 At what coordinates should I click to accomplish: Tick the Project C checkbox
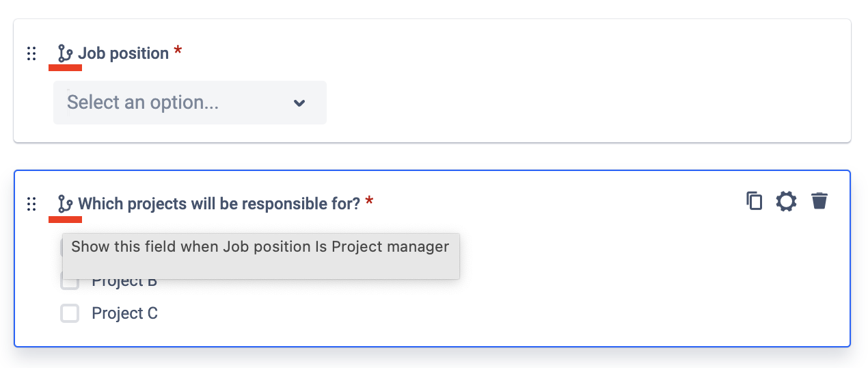(70, 313)
